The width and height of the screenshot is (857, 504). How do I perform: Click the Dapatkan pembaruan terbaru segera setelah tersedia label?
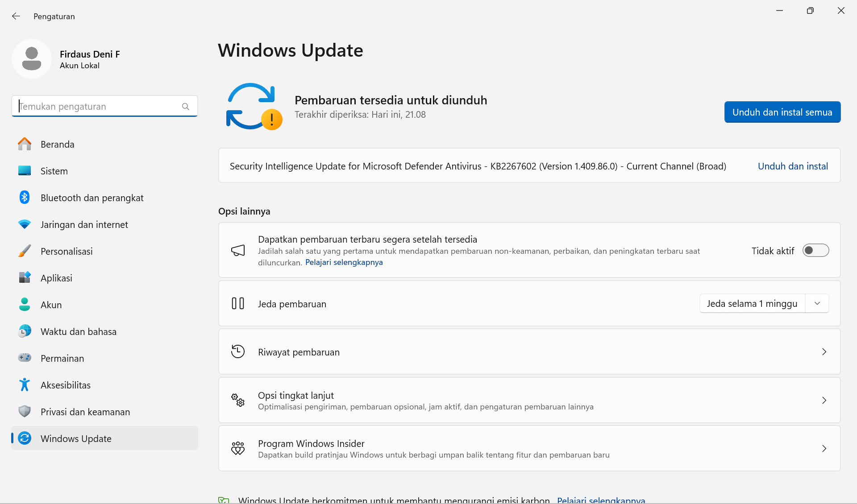coord(367,239)
